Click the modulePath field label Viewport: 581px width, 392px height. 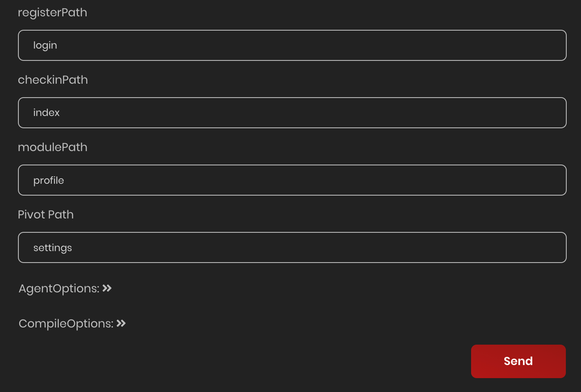coord(52,147)
